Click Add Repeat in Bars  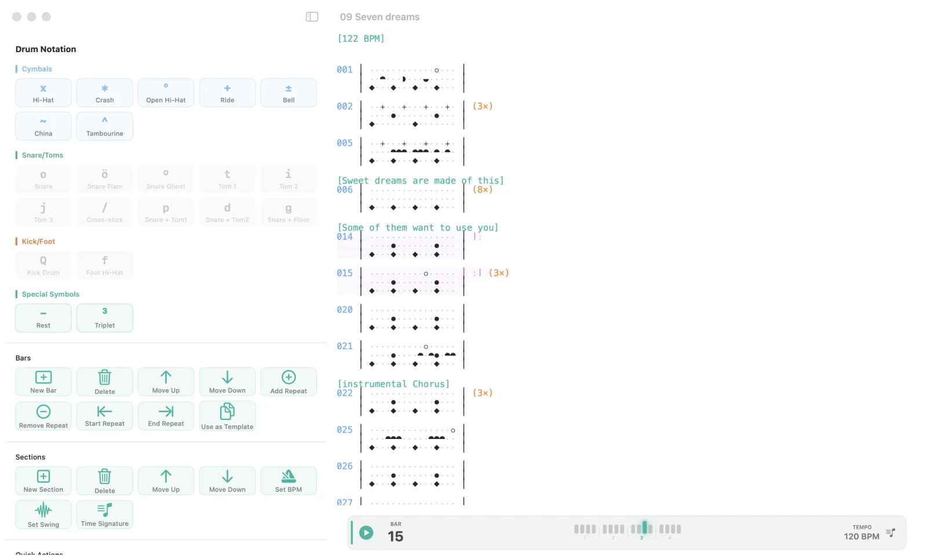(x=289, y=382)
